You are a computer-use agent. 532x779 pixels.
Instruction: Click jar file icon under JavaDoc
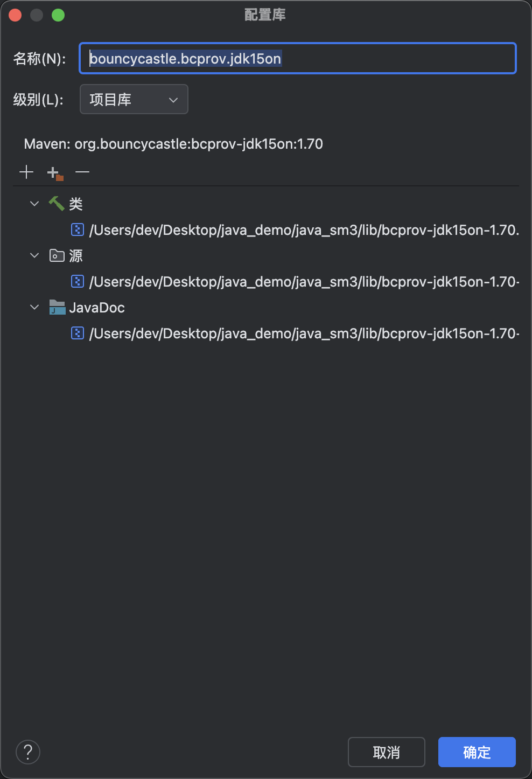click(78, 333)
